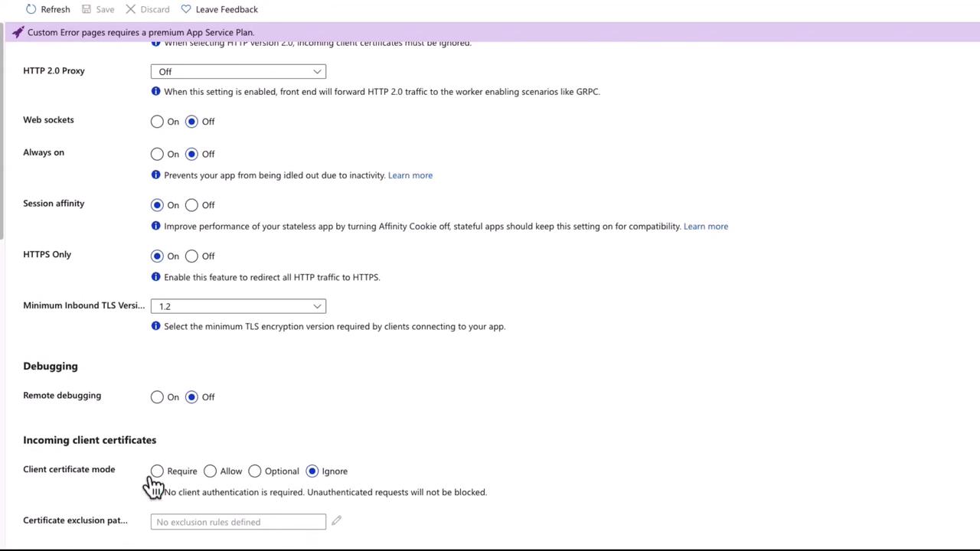
Task: Click the Refresh icon in the toolbar
Action: pyautogui.click(x=31, y=9)
